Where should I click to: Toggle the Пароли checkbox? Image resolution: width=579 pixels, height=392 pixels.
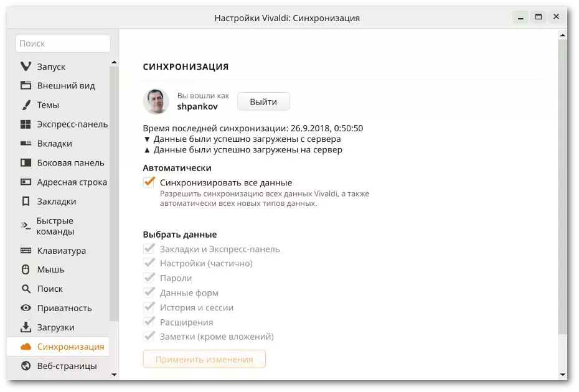click(x=149, y=278)
